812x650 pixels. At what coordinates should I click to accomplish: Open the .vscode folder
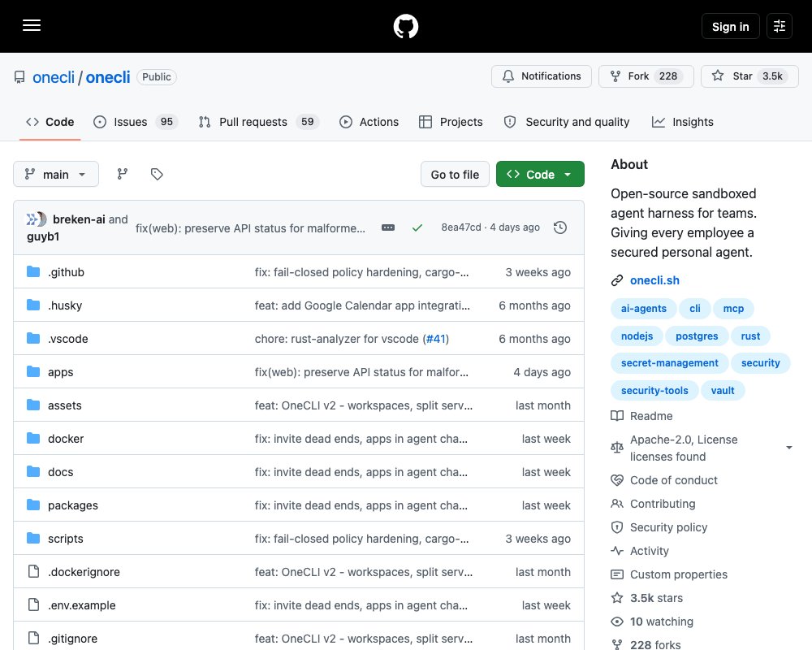[x=68, y=339]
